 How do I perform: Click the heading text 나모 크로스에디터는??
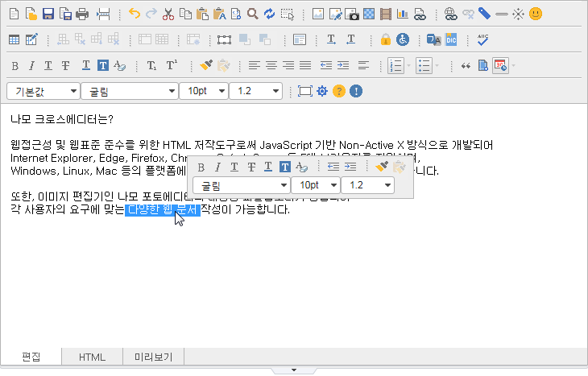62,119
